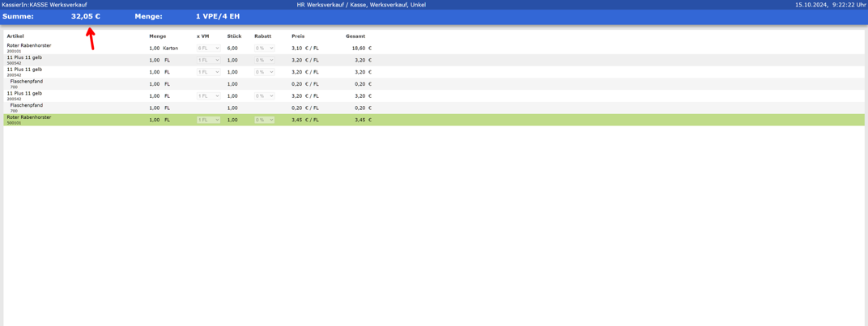Click the Artikel column header
The height and width of the screenshot is (326, 868).
15,36
